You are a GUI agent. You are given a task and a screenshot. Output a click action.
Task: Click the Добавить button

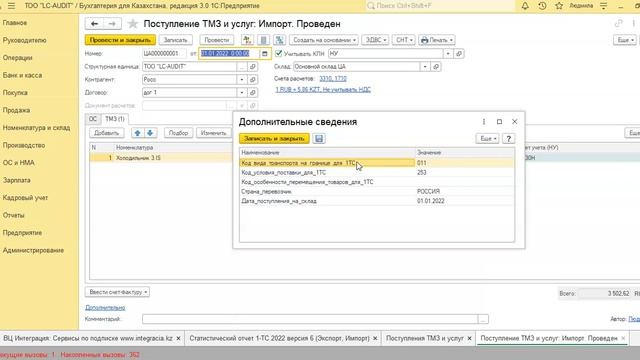click(x=106, y=133)
